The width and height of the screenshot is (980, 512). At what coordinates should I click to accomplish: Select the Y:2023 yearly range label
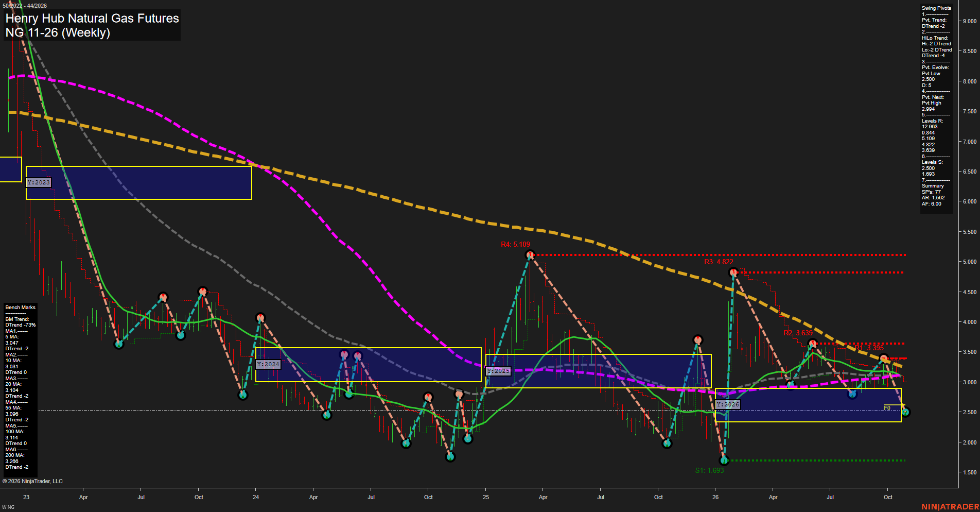point(39,182)
